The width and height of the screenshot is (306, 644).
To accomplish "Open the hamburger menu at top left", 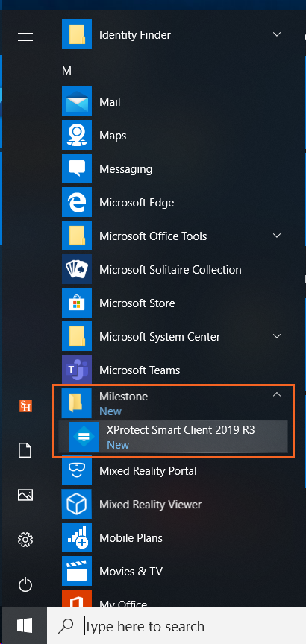I will pyautogui.click(x=25, y=37).
